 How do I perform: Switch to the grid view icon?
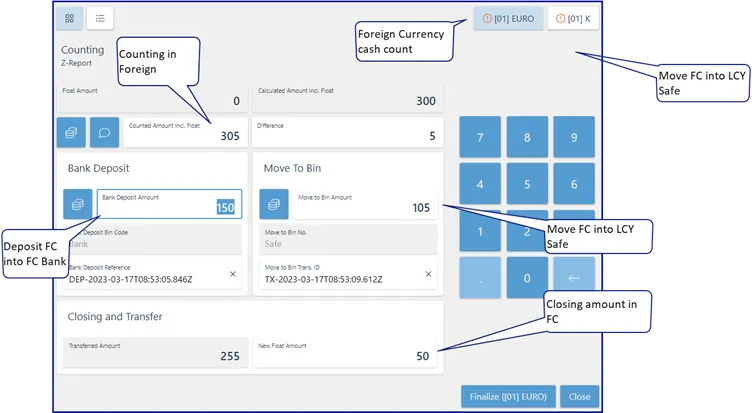tap(70, 18)
